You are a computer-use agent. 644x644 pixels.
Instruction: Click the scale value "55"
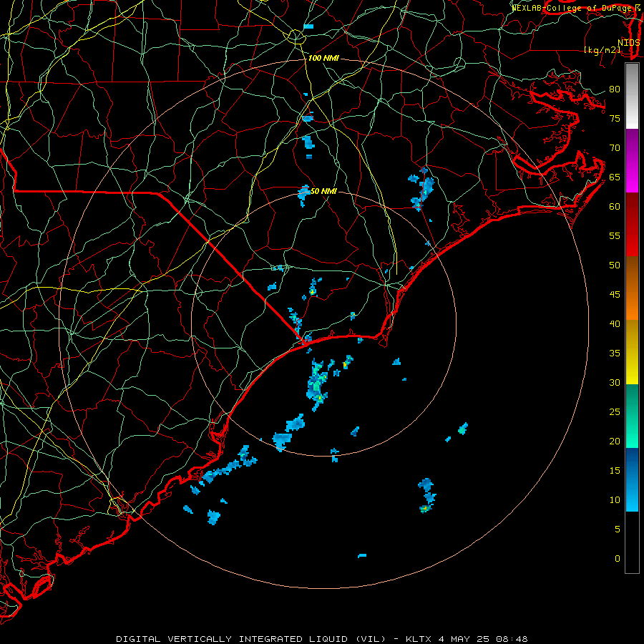click(615, 235)
